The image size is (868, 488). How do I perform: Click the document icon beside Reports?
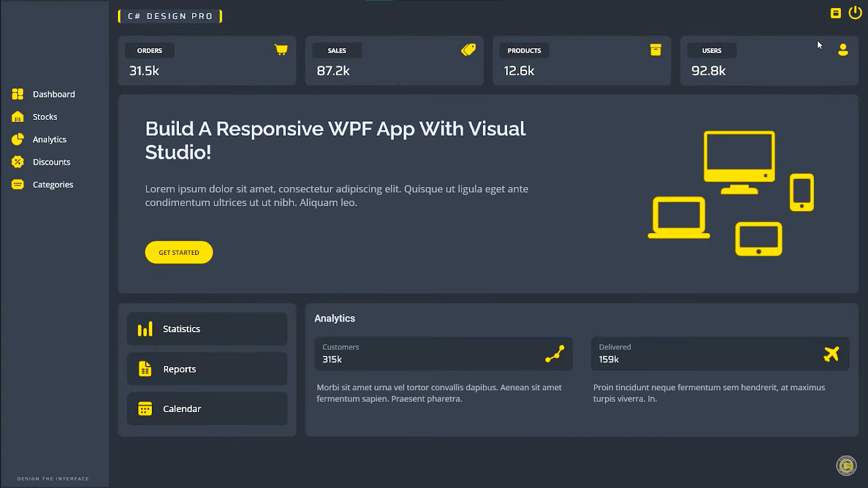(145, 369)
